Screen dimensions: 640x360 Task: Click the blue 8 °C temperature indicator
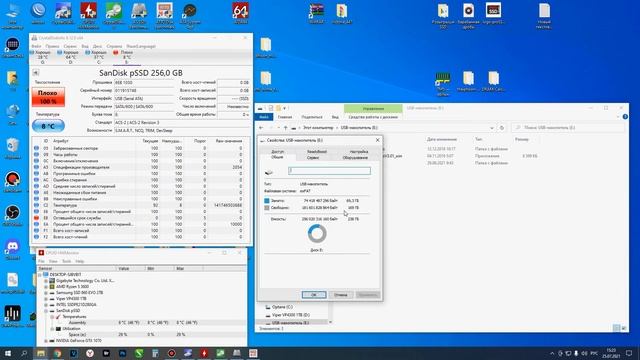click(x=48, y=126)
